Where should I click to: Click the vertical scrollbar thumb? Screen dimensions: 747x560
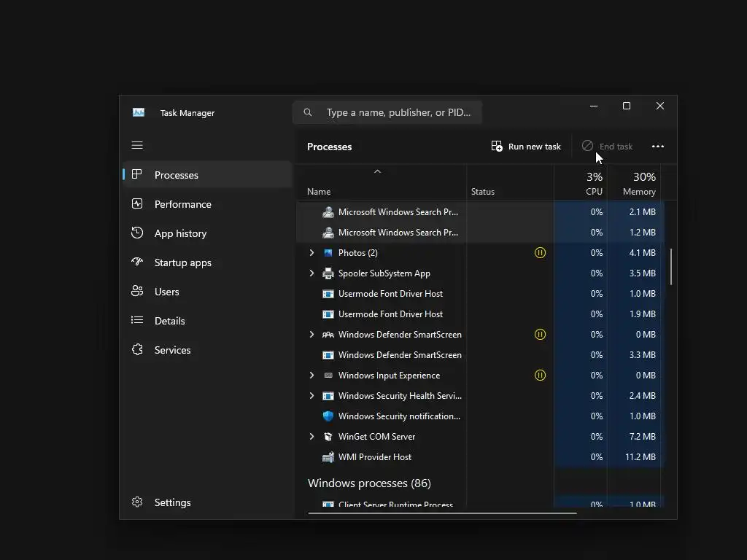click(x=671, y=267)
